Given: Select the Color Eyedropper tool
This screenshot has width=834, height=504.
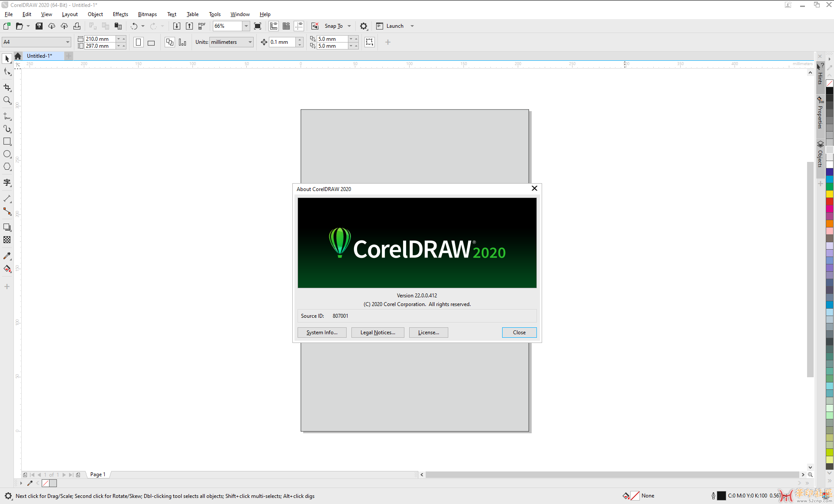Looking at the screenshot, I should [x=7, y=256].
